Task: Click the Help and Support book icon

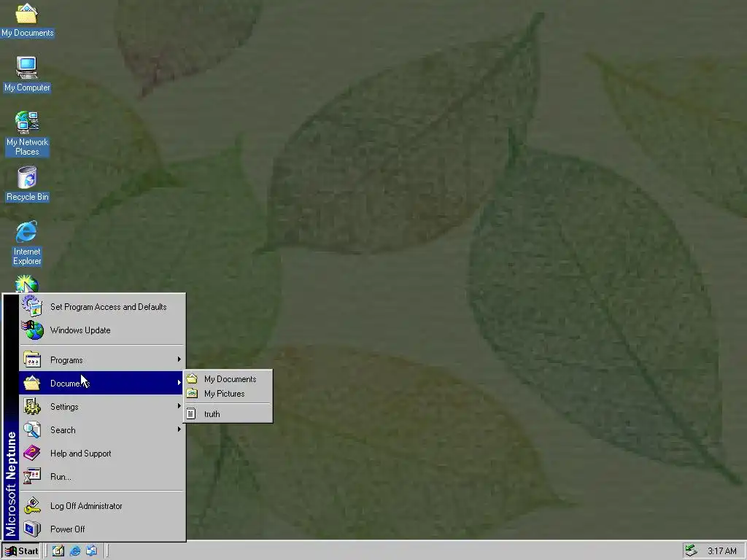Action: coord(32,453)
